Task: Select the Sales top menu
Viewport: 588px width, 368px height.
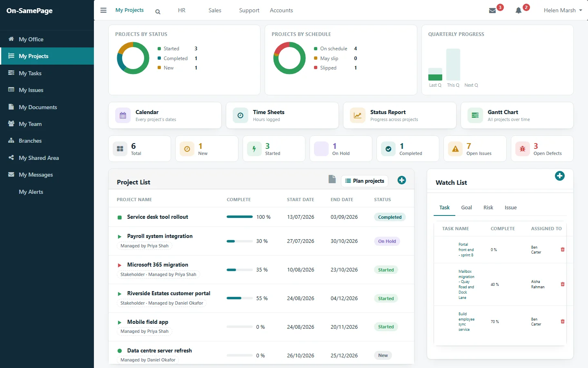Action: coord(215,10)
